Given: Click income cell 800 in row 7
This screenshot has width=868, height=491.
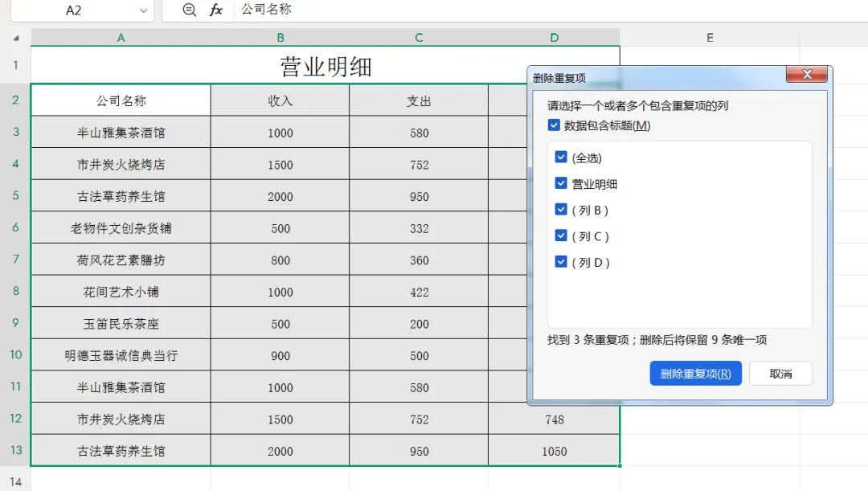Looking at the screenshot, I should (x=280, y=260).
